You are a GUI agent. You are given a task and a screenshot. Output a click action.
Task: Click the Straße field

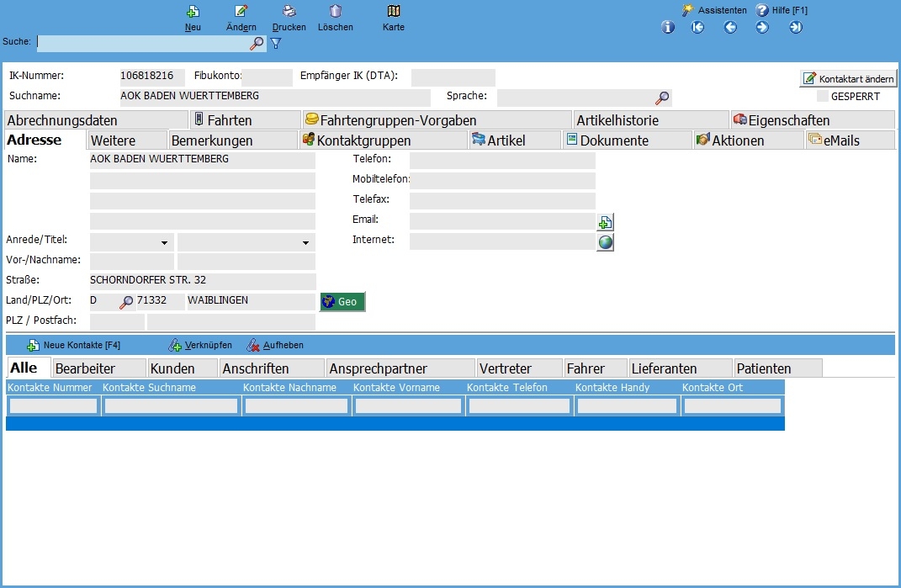point(203,281)
